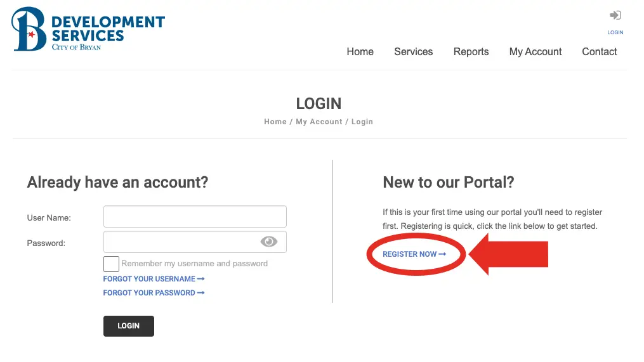Screen dimensions: 644x362
Task: Click the login icon at top right
Action: (615, 16)
